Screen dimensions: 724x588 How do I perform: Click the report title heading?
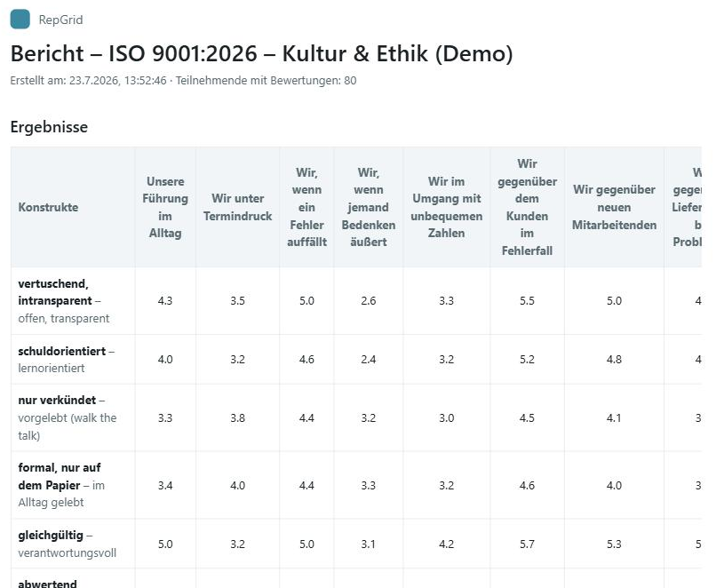pyautogui.click(x=261, y=53)
